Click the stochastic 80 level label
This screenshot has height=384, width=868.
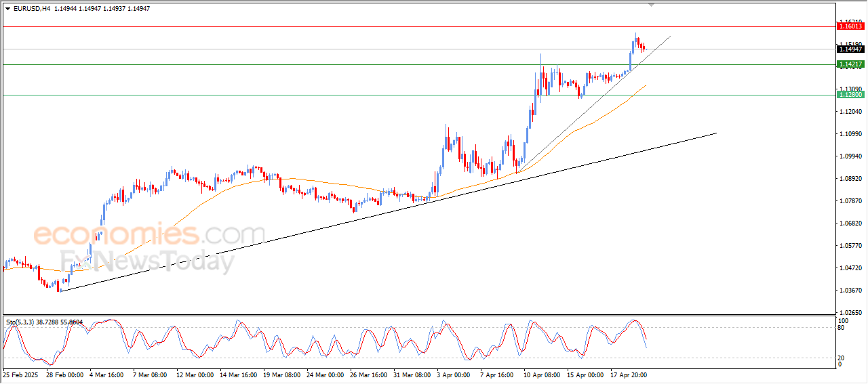(x=842, y=328)
